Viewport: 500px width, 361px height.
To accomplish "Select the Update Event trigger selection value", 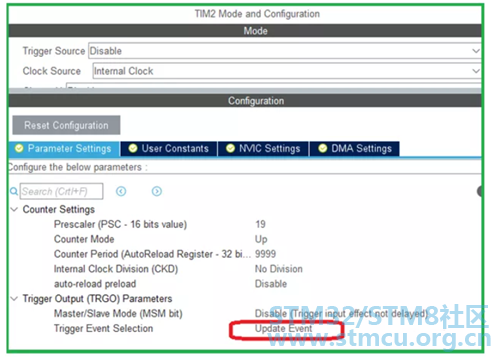I will point(284,329).
